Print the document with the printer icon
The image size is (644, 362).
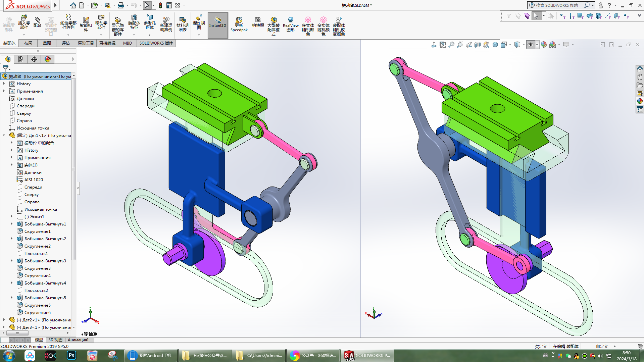click(x=121, y=5)
